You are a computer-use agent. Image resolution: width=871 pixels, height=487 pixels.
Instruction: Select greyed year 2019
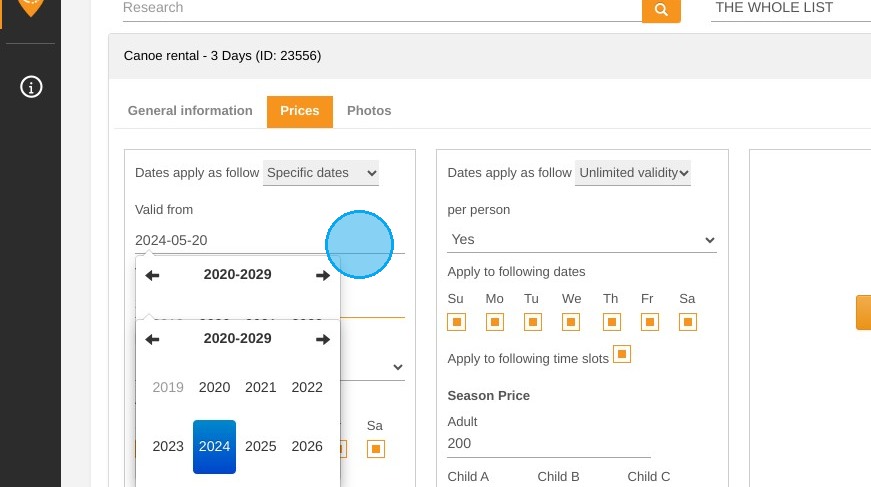pos(168,388)
